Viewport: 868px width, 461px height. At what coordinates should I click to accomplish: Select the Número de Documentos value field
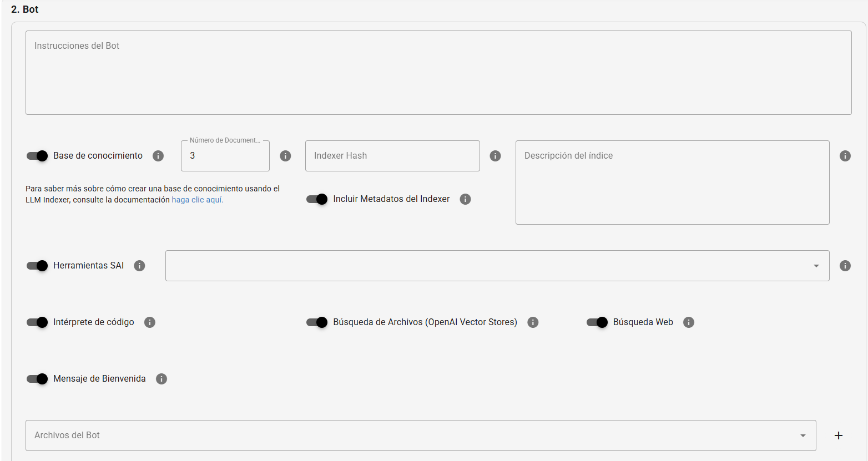[225, 156]
